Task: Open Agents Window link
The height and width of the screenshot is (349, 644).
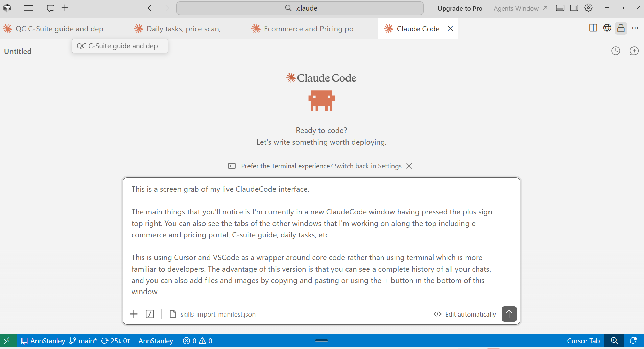Action: click(x=520, y=8)
